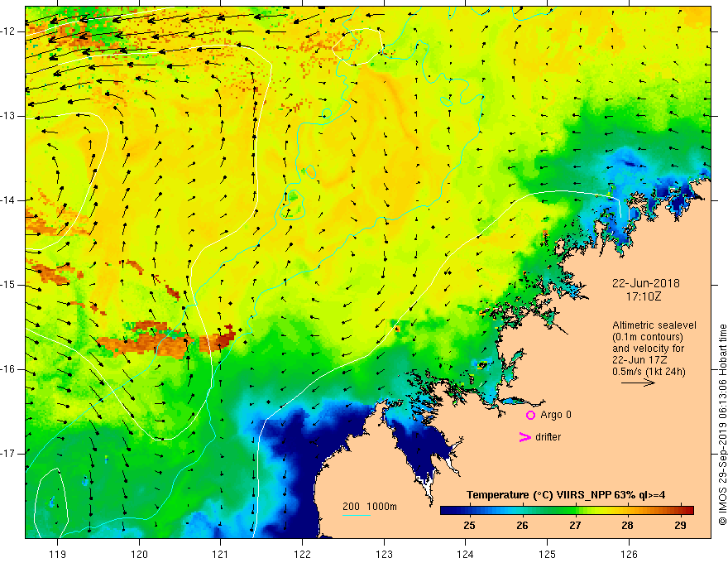Click the 122 longitude axis label
The image size is (728, 563).
302,554
